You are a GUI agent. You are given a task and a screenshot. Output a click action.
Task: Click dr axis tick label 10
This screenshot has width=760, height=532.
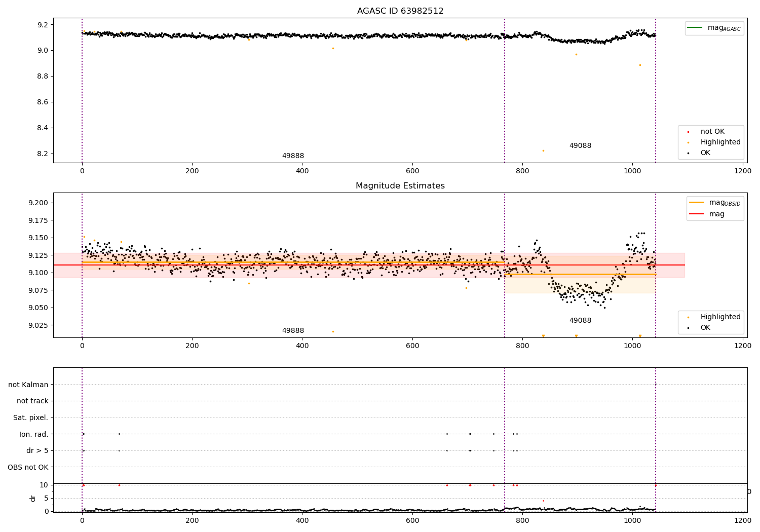point(44,485)
